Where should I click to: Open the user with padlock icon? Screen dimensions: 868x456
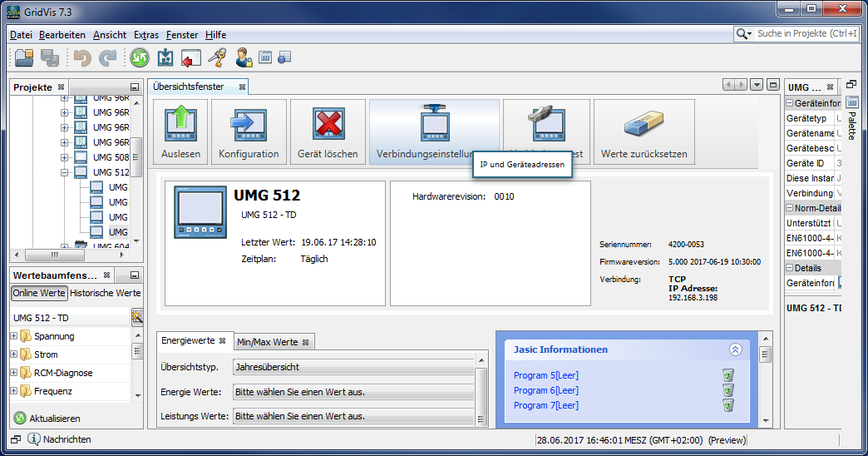tap(244, 57)
